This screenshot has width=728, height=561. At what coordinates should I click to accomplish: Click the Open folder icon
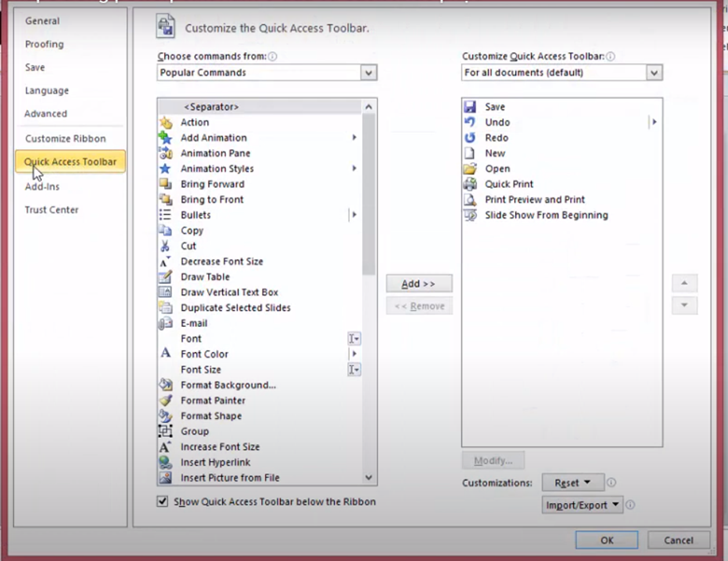tap(469, 169)
